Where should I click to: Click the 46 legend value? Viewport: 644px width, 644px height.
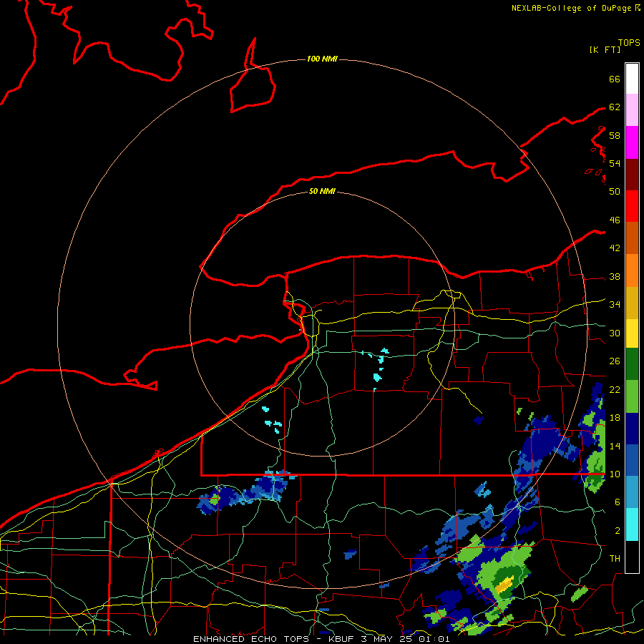tap(615, 220)
